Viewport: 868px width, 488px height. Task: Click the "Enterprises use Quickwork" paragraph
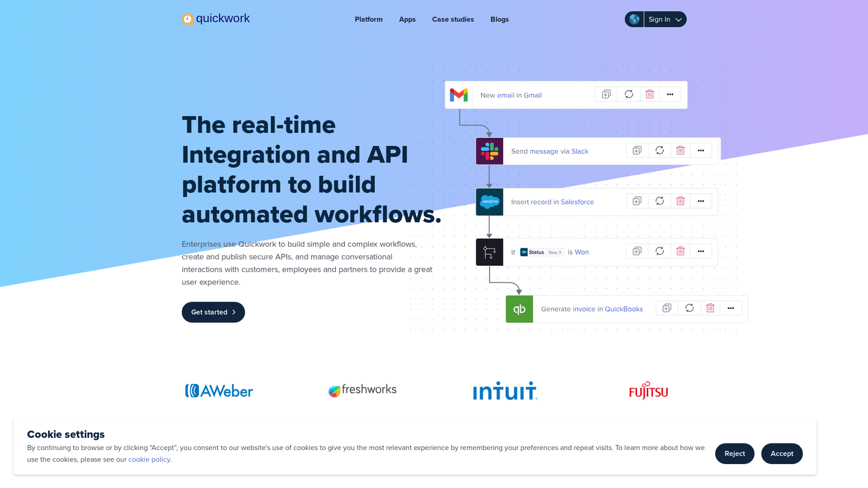tap(307, 263)
